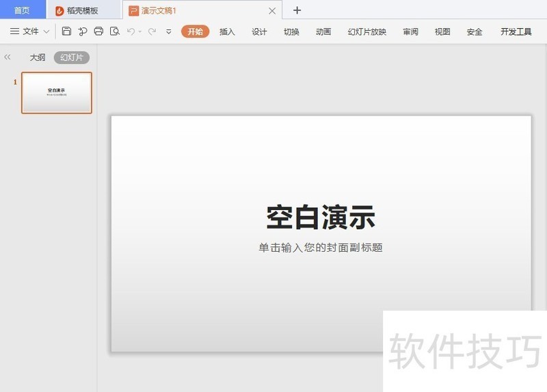Viewport: 547px width, 392px height.
Task: Close the 演示文稿1 document tab
Action: pyautogui.click(x=272, y=11)
